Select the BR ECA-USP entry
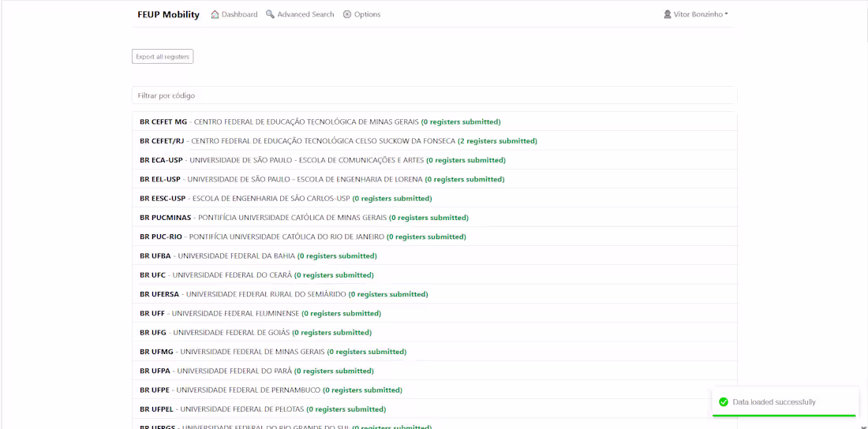Image resolution: width=868 pixels, height=429 pixels. (x=435, y=160)
